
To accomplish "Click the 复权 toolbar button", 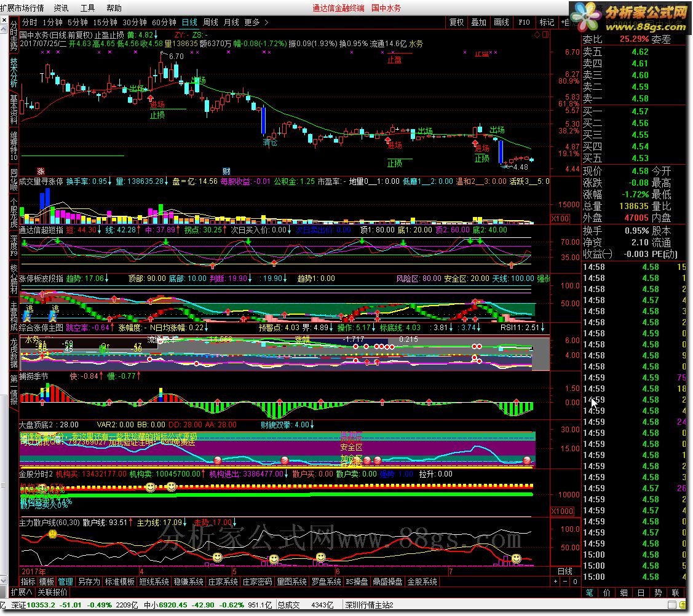I will click(x=456, y=22).
